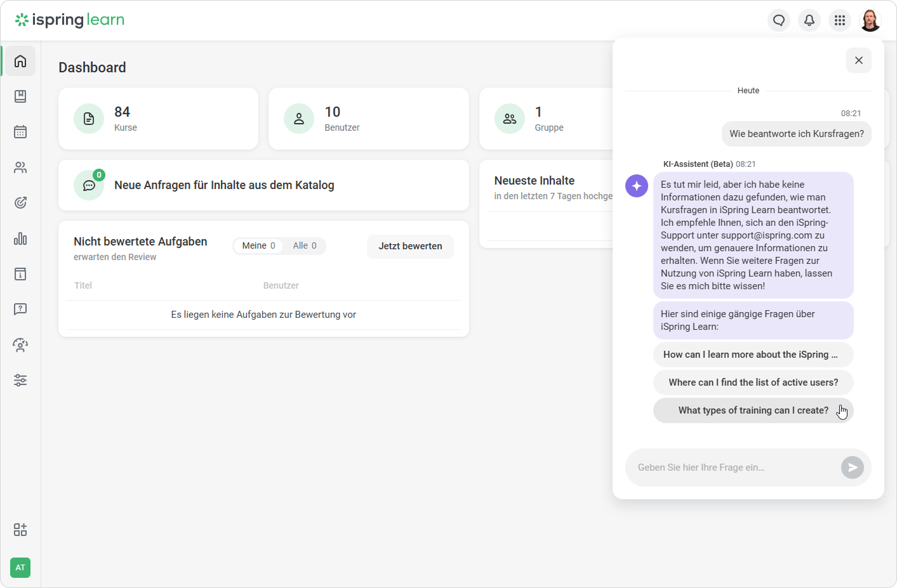
Task: Open the courses book icon in sidebar
Action: [x=20, y=96]
